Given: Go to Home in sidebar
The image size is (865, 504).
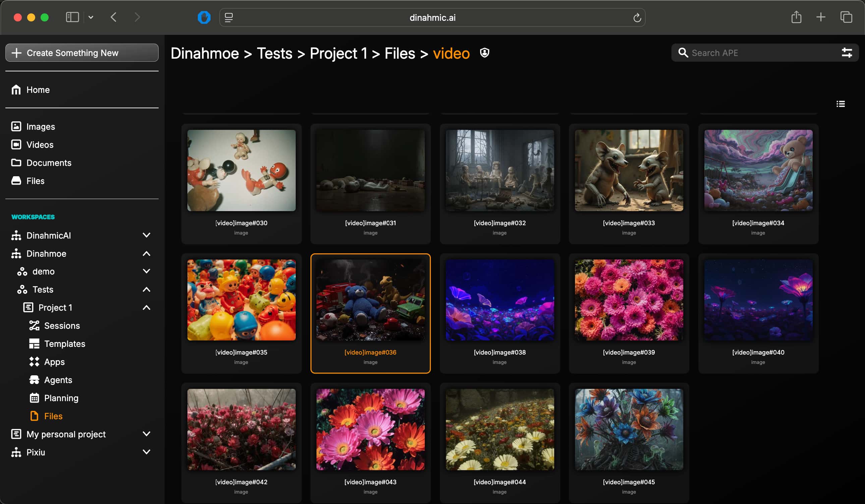Looking at the screenshot, I should (38, 89).
